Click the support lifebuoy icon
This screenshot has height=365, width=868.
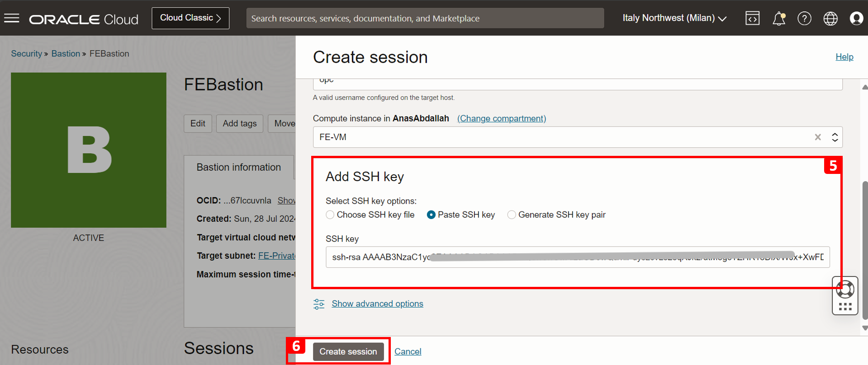(x=845, y=289)
